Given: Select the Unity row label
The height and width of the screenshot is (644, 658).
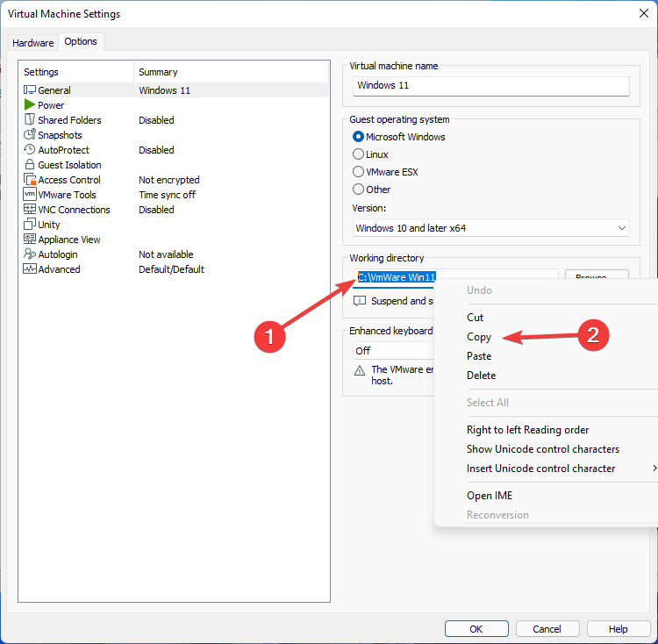Looking at the screenshot, I should 49,225.
